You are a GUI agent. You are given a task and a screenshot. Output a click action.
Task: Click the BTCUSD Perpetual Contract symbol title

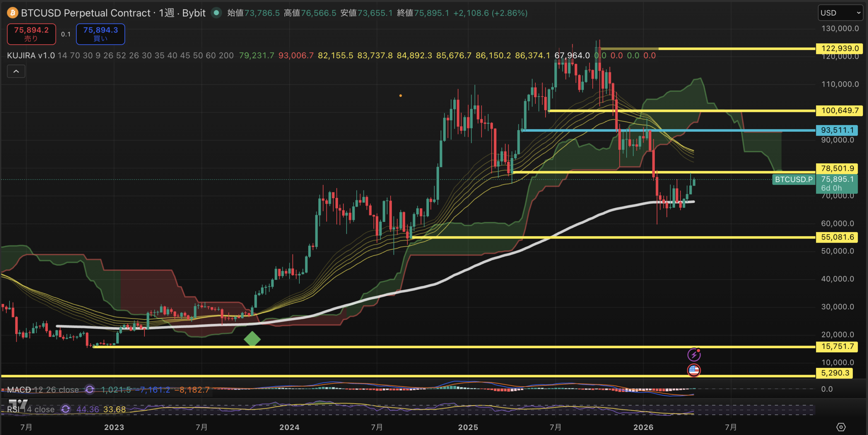click(85, 13)
